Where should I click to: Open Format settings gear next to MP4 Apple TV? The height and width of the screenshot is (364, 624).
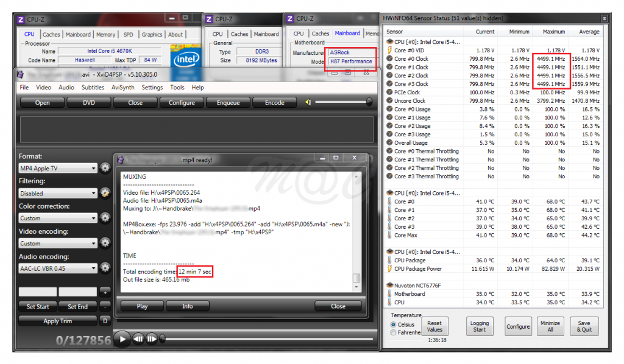click(x=105, y=168)
